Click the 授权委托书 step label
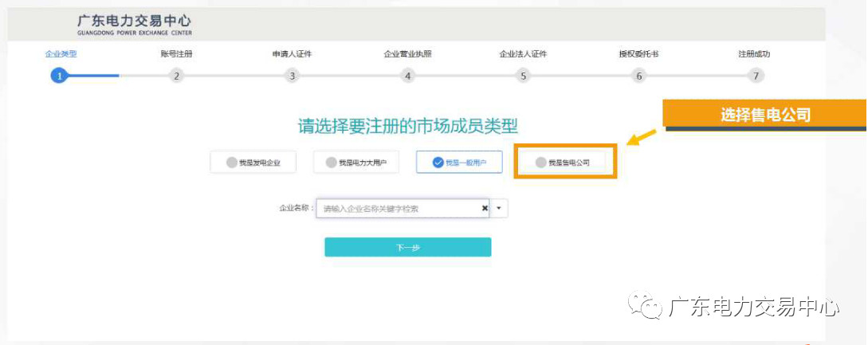868x345 pixels. click(638, 54)
